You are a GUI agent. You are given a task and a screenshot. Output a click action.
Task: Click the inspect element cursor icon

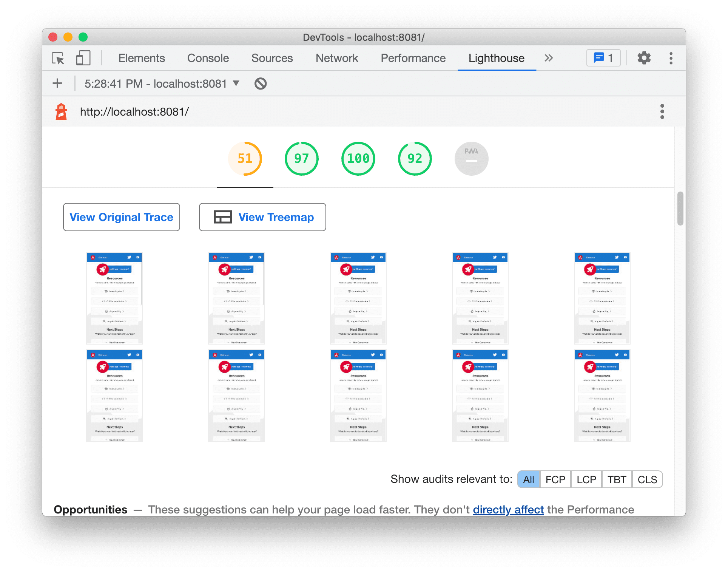pos(60,58)
